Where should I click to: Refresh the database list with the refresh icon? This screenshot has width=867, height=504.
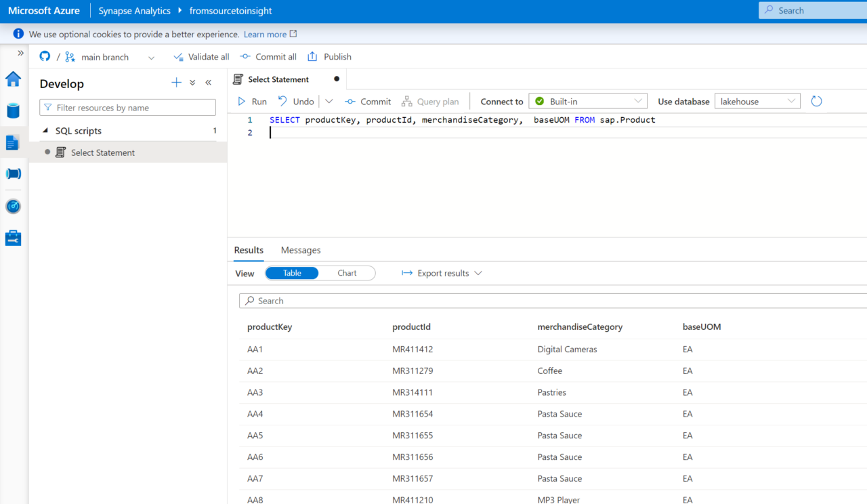816,101
